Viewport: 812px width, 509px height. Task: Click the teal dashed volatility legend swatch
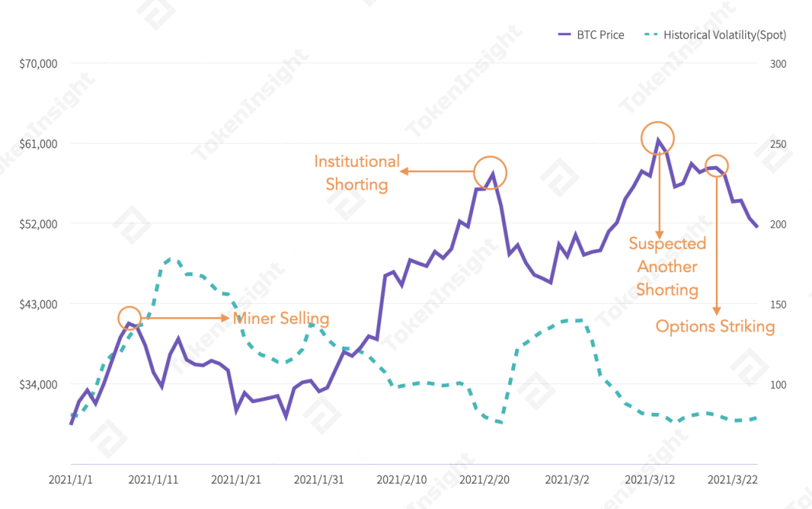[651, 35]
